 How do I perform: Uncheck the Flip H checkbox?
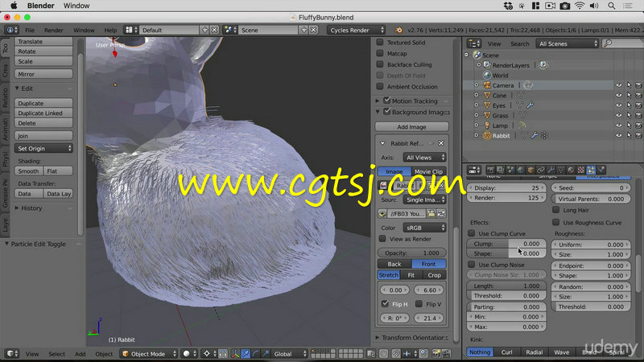click(385, 304)
